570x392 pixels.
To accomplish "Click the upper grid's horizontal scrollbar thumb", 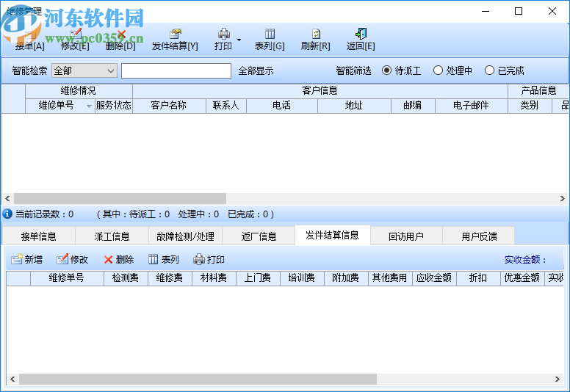I will coord(120,198).
